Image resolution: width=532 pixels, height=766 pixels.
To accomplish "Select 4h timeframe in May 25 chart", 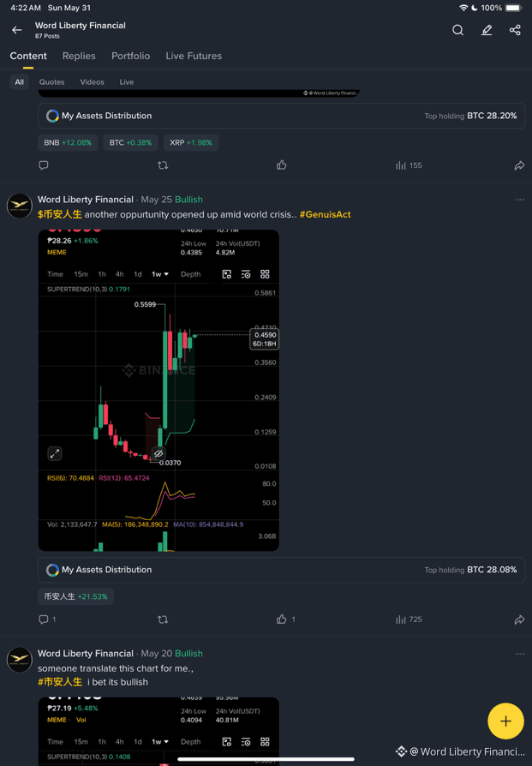I will pyautogui.click(x=119, y=274).
